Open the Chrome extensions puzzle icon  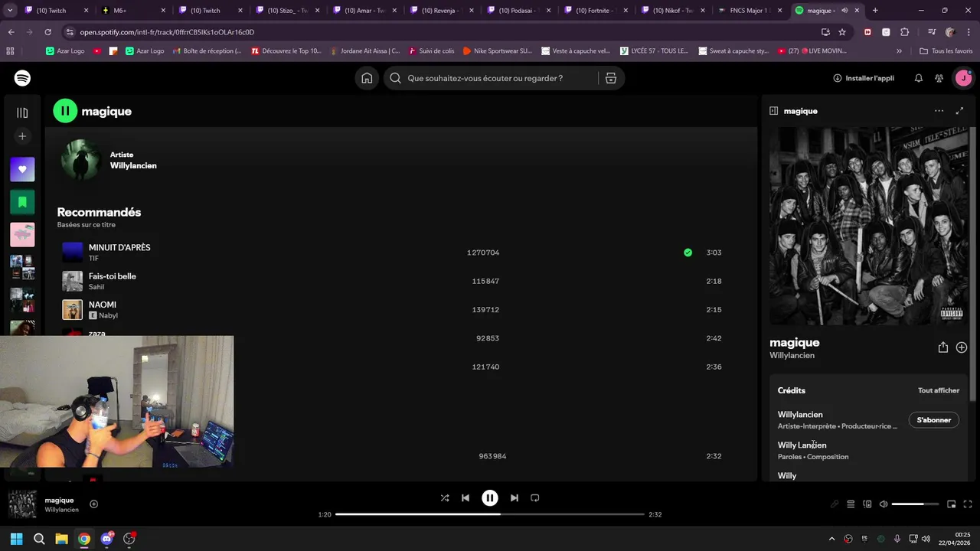905,32
